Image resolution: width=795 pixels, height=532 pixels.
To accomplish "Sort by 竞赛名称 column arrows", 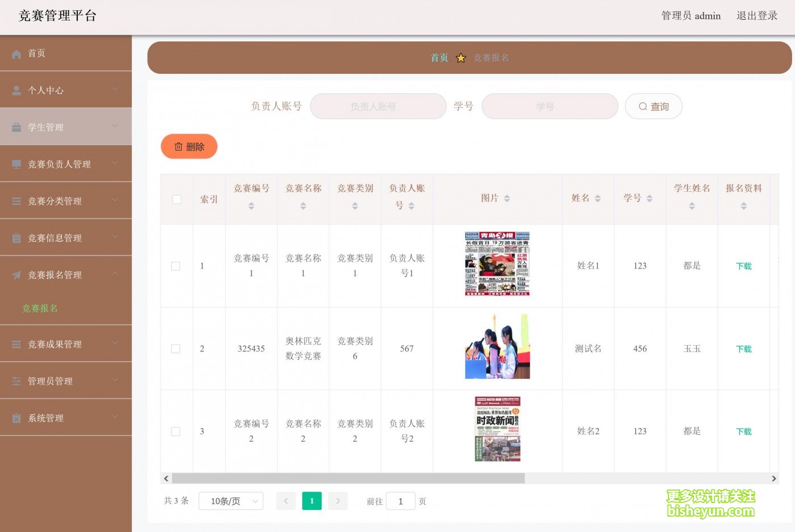I will (x=303, y=206).
